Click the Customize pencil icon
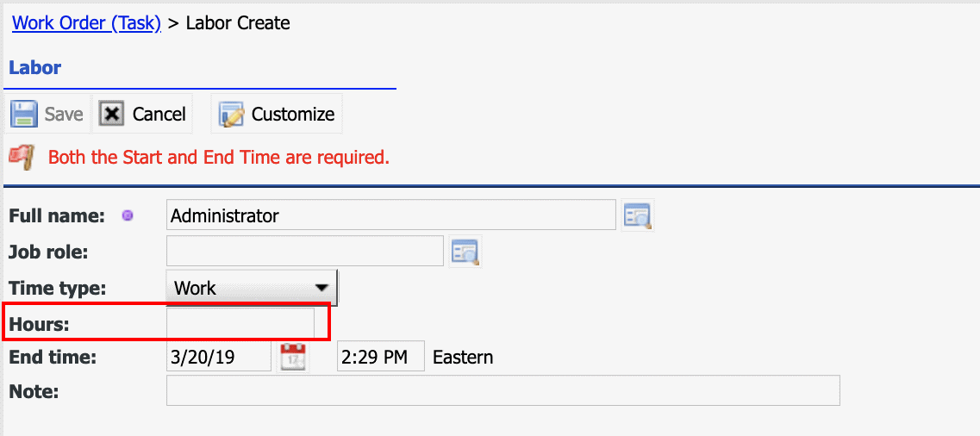Screen dimensions: 980x436 [x=231, y=115]
